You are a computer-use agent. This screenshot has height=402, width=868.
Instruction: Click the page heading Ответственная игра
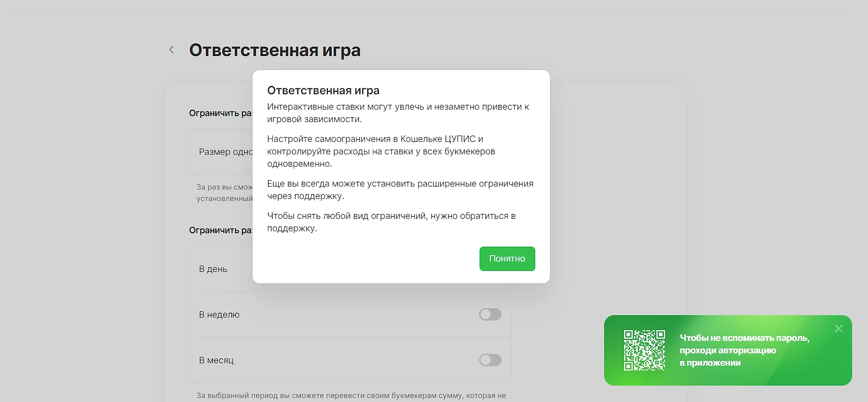(x=275, y=50)
